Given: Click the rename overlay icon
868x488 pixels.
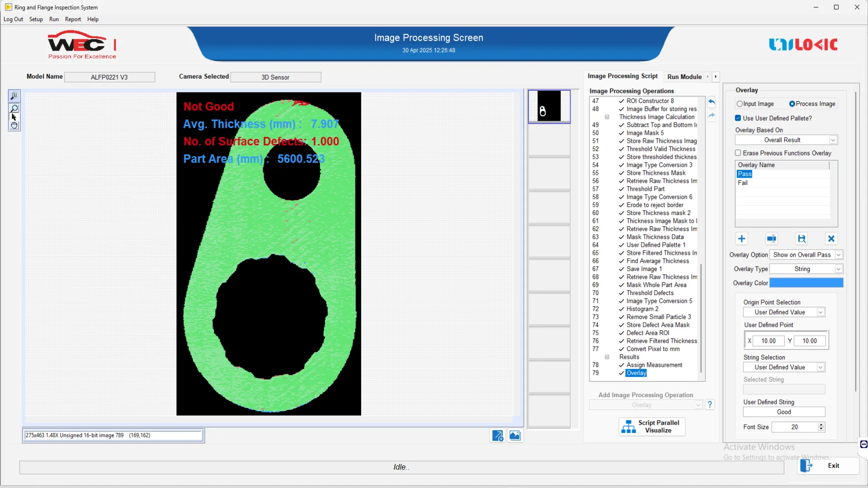Looking at the screenshot, I should click(772, 239).
